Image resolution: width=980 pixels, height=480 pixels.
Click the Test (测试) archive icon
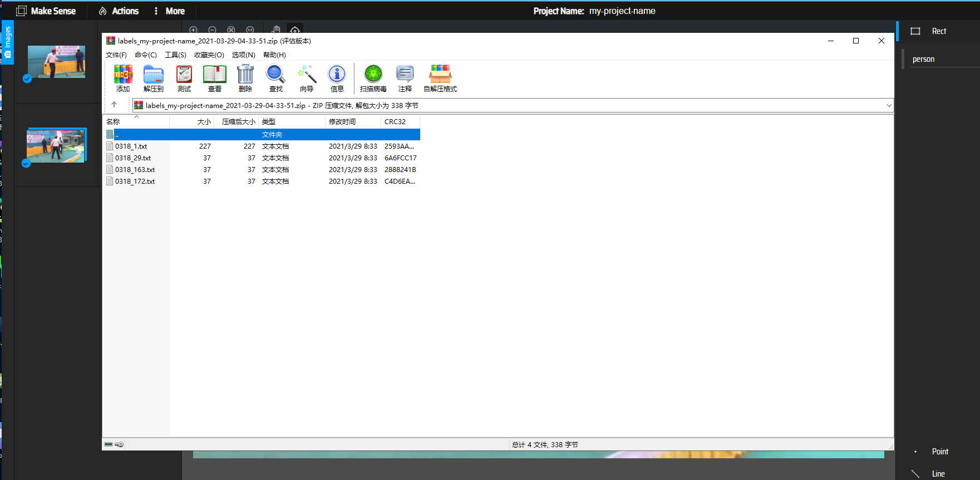point(184,78)
